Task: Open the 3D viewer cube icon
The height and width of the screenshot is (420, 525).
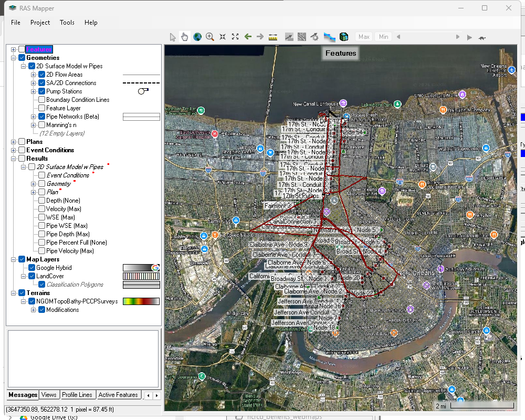Action: click(x=344, y=37)
